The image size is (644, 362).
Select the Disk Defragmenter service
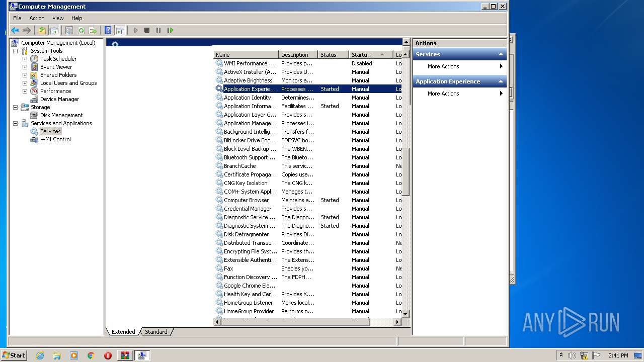pyautogui.click(x=308, y=234)
